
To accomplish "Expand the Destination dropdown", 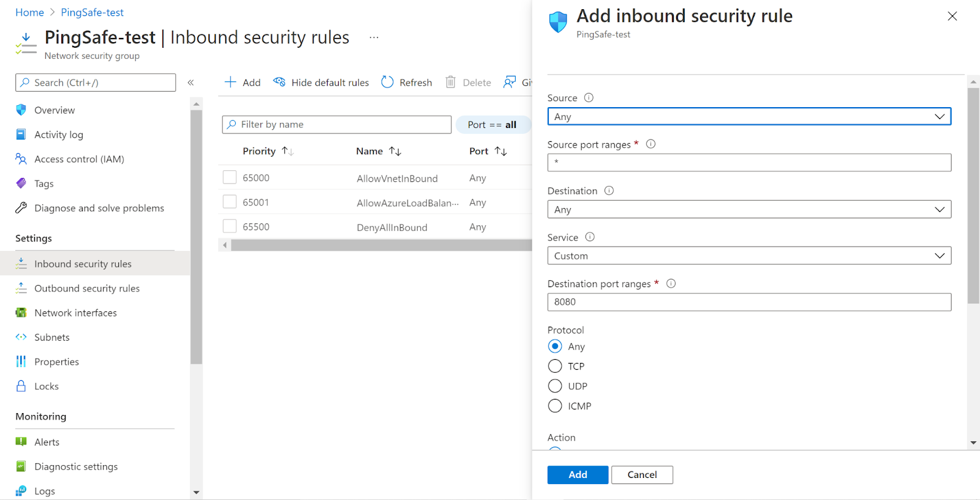I will click(x=748, y=209).
